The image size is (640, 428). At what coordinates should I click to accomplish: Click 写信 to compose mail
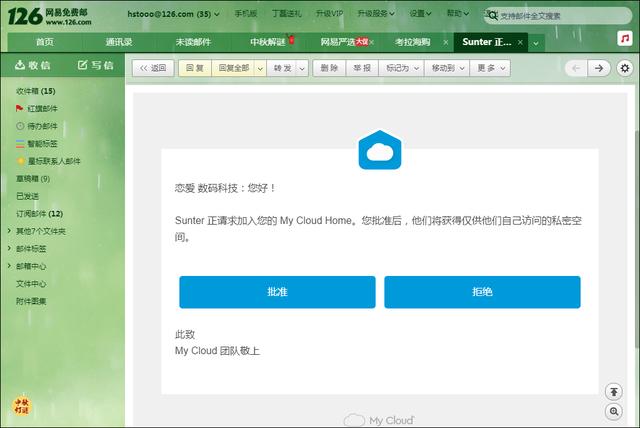(x=96, y=65)
